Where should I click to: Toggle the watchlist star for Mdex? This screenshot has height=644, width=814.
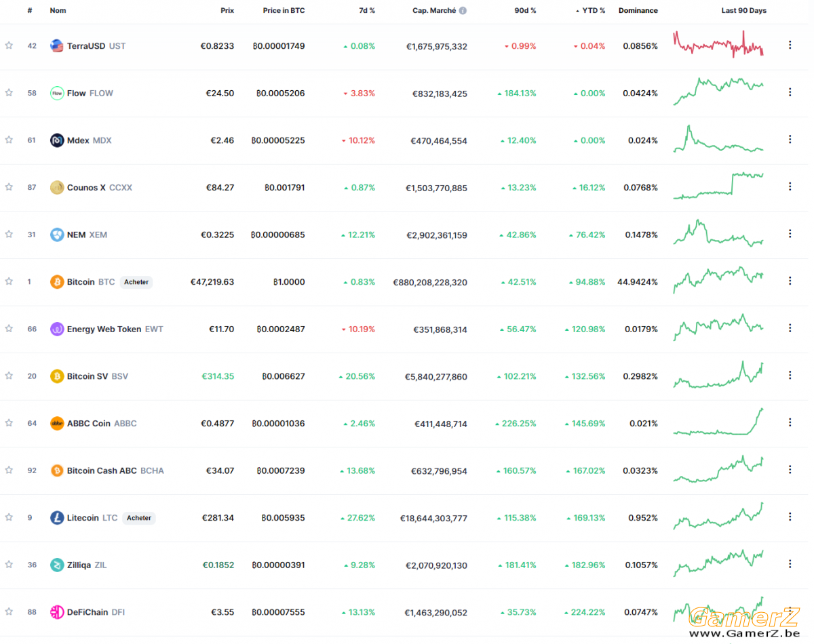(9, 140)
